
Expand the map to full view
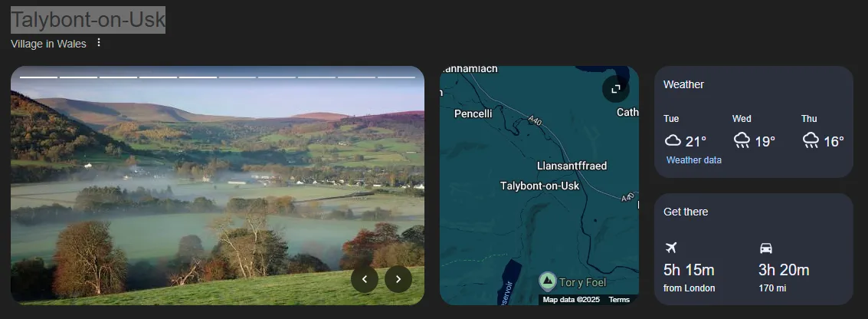[615, 89]
